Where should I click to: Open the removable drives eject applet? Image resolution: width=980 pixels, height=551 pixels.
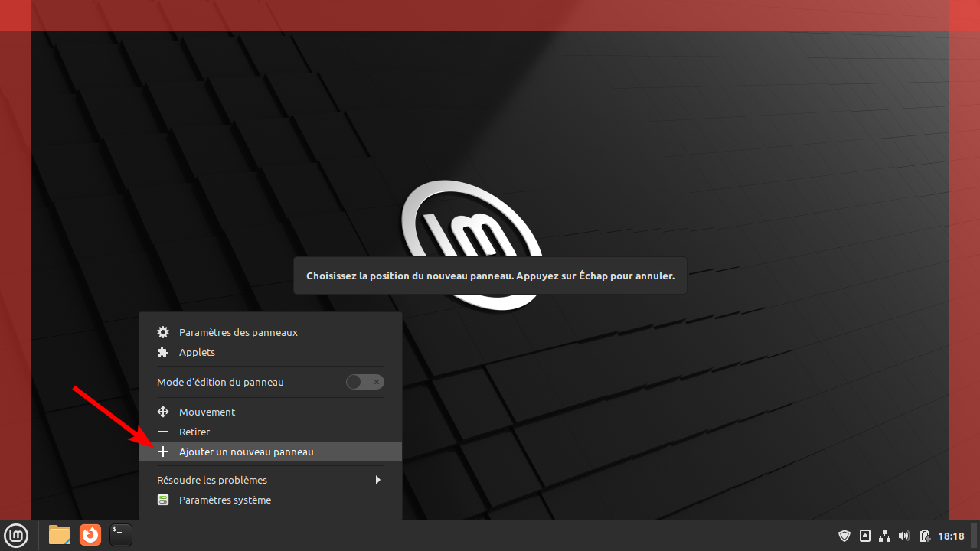click(865, 536)
